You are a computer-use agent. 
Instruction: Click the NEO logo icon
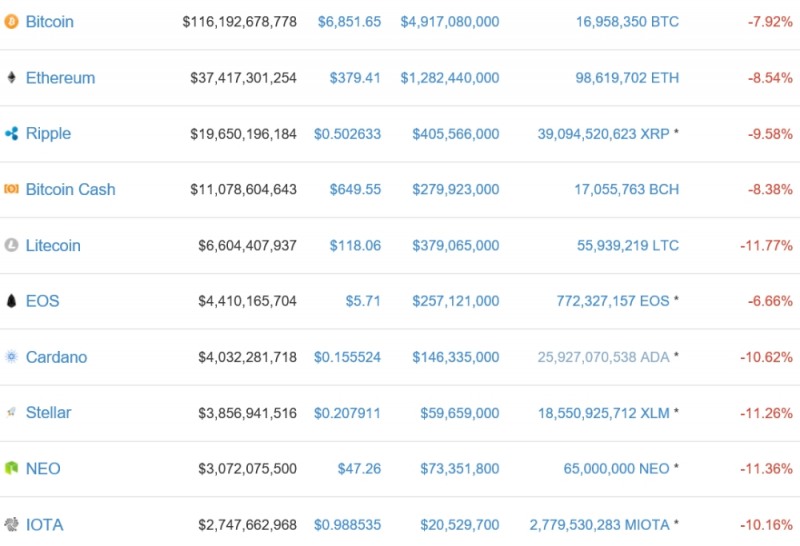tap(11, 468)
